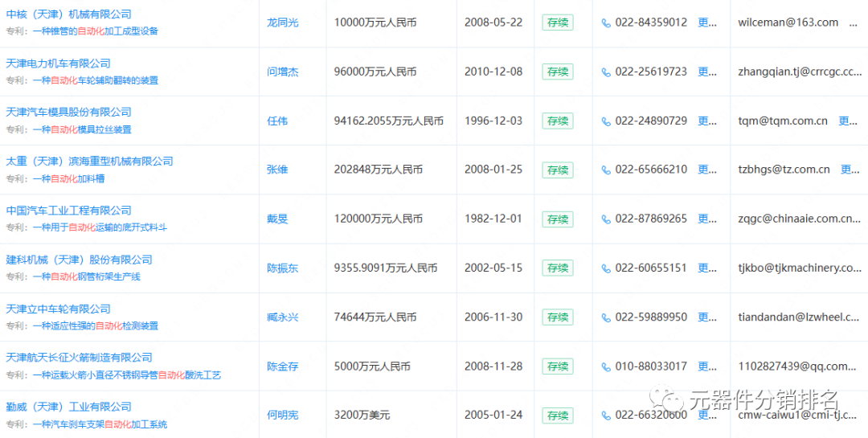Expand more phones after 022-87869265
The image size is (868, 438).
click(x=706, y=219)
